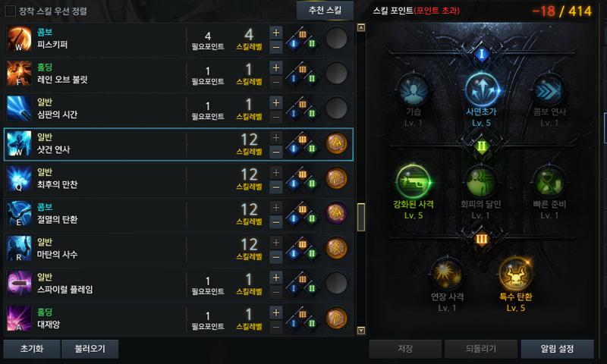Choose the 연장 사격 tripod icon

point(447,275)
